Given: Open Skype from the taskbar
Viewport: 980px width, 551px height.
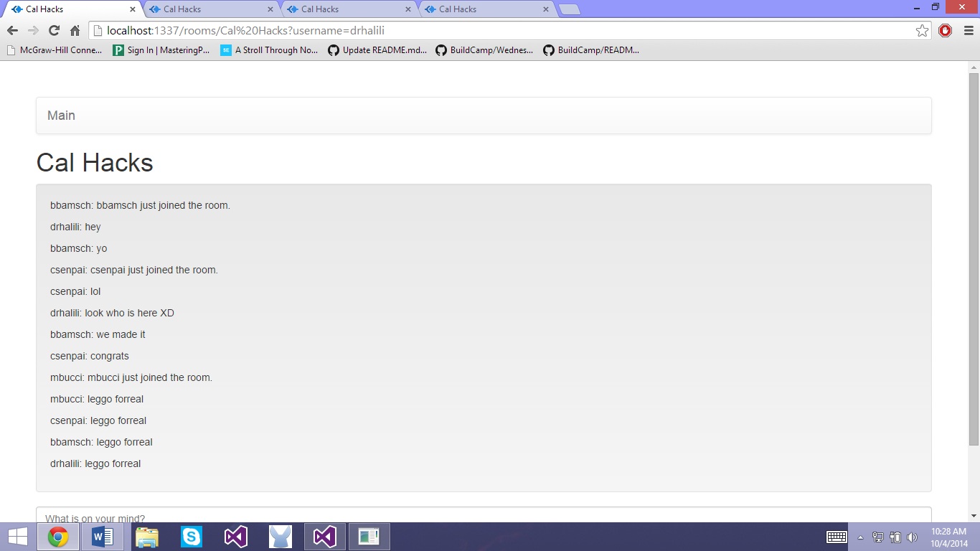Looking at the screenshot, I should (x=192, y=537).
